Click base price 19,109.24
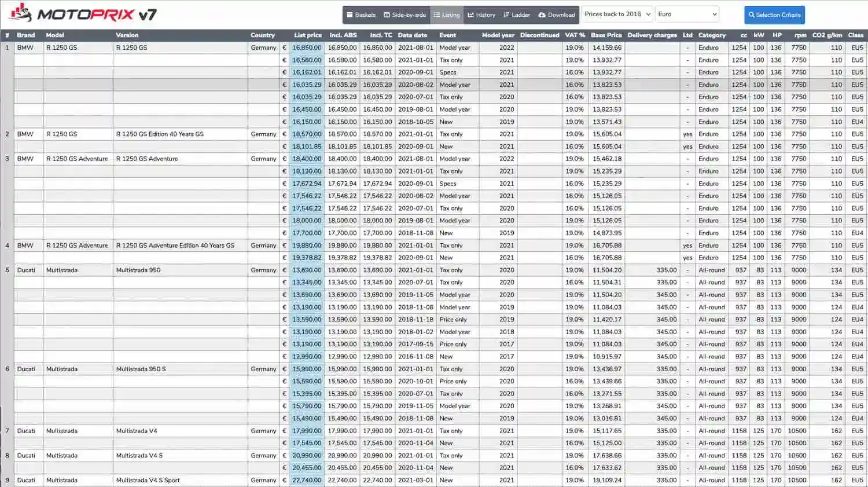This screenshot has width=868, height=487. (607, 480)
